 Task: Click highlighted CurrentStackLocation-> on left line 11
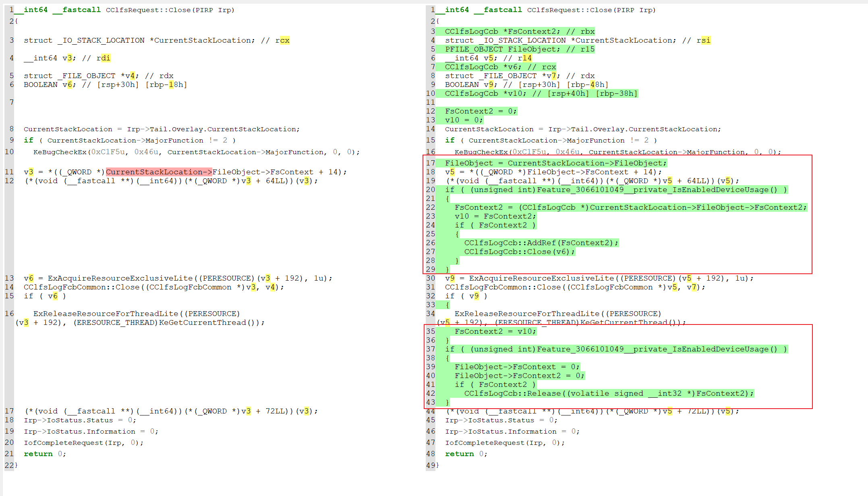click(x=159, y=172)
